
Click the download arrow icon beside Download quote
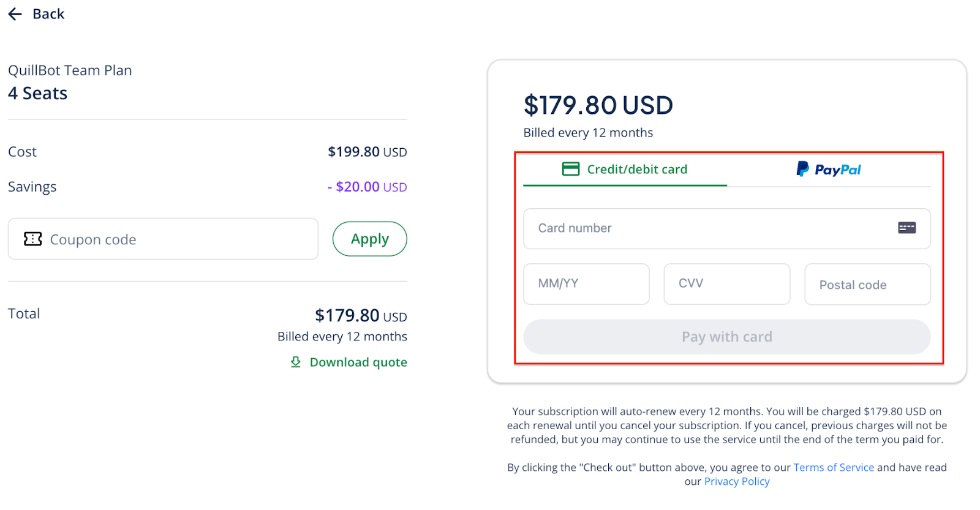pyautogui.click(x=296, y=362)
